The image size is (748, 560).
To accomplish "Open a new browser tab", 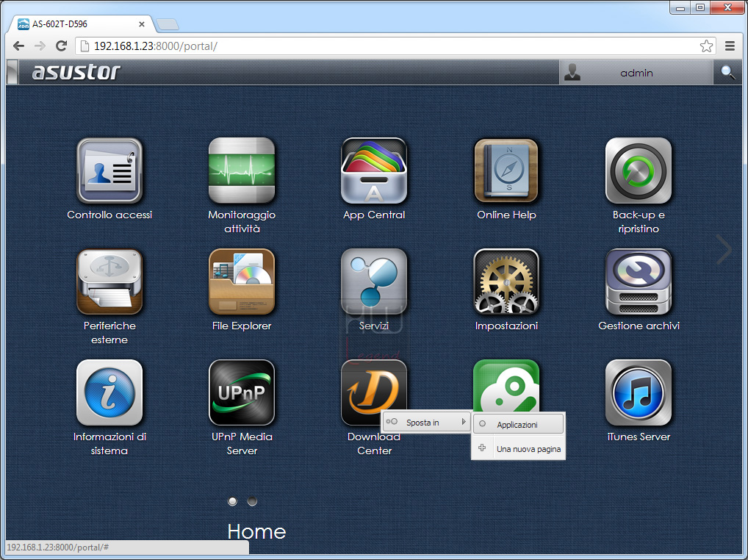I will point(168,24).
